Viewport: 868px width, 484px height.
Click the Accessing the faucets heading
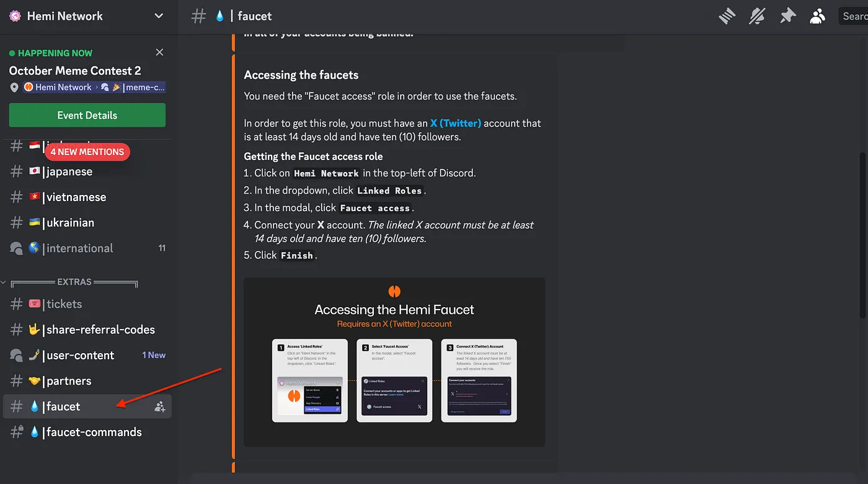[x=301, y=75]
